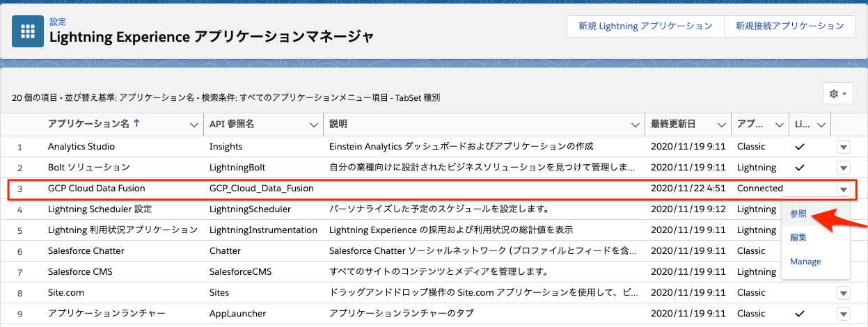
Task: Select Manage from the row menu
Action: point(805,262)
